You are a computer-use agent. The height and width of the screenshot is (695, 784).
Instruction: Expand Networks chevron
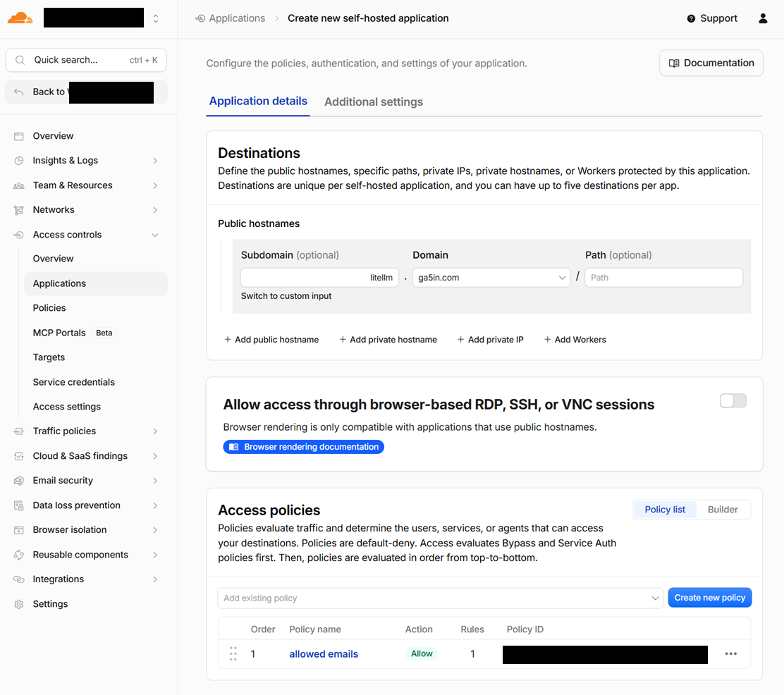pos(155,210)
